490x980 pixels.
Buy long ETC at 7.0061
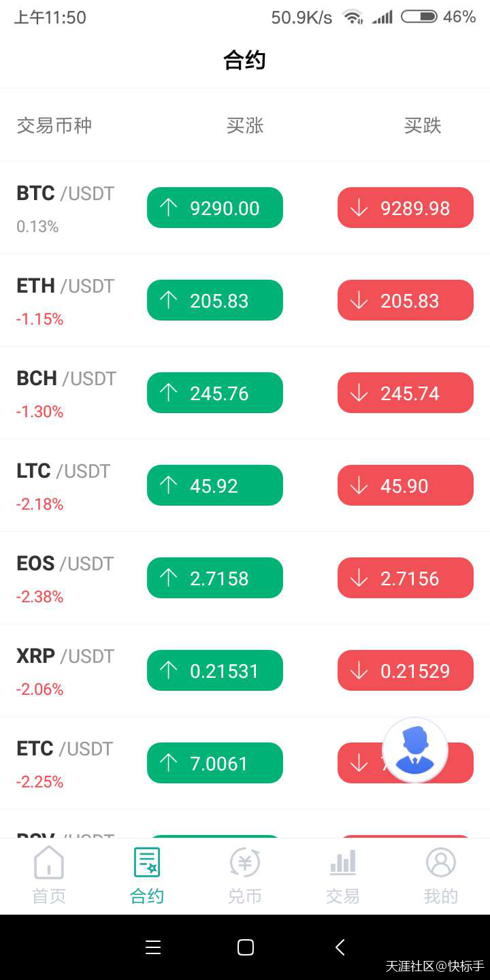coord(215,763)
